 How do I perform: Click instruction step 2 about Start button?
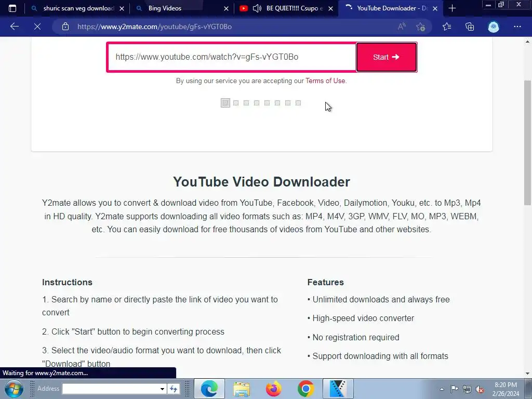pyautogui.click(x=134, y=331)
